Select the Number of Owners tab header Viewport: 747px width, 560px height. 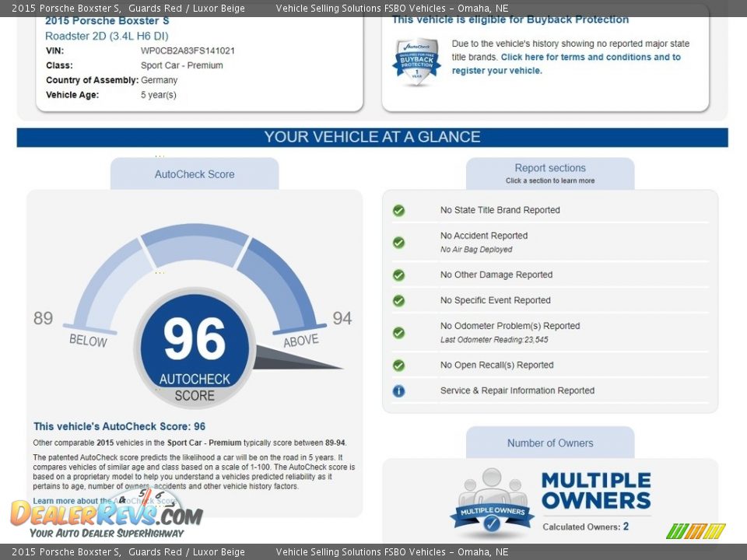coord(550,443)
